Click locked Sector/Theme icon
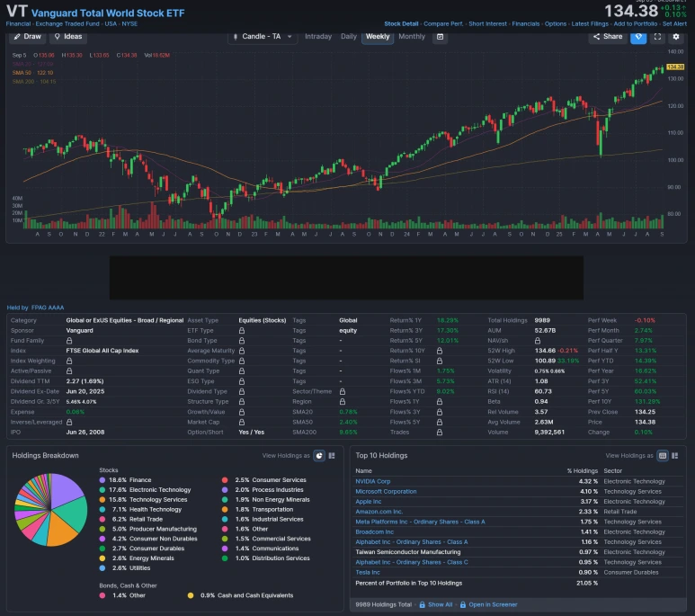The width and height of the screenshot is (695, 616). [343, 391]
